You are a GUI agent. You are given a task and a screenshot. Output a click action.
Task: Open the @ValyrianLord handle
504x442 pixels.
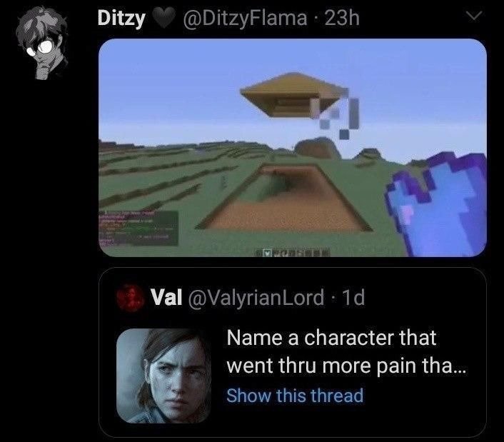coord(255,297)
